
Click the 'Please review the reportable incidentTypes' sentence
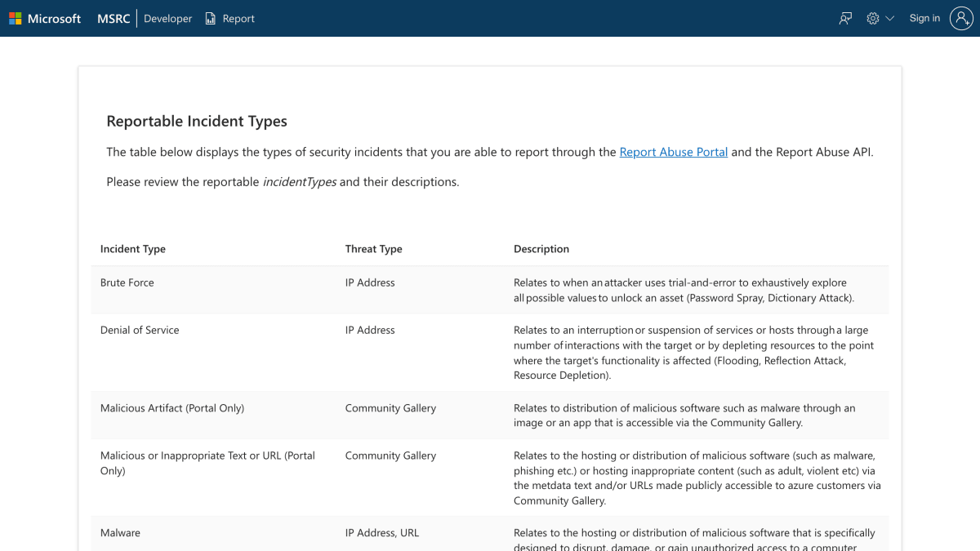point(283,182)
